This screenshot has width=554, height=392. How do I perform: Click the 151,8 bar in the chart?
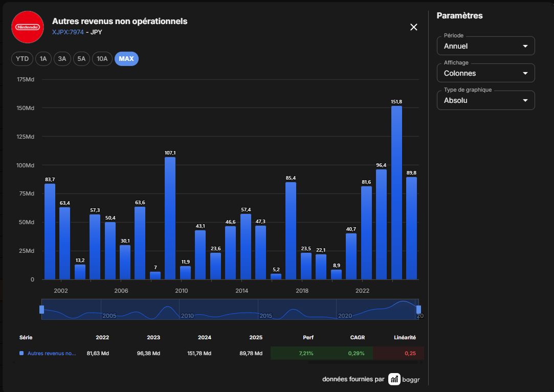[396, 192]
